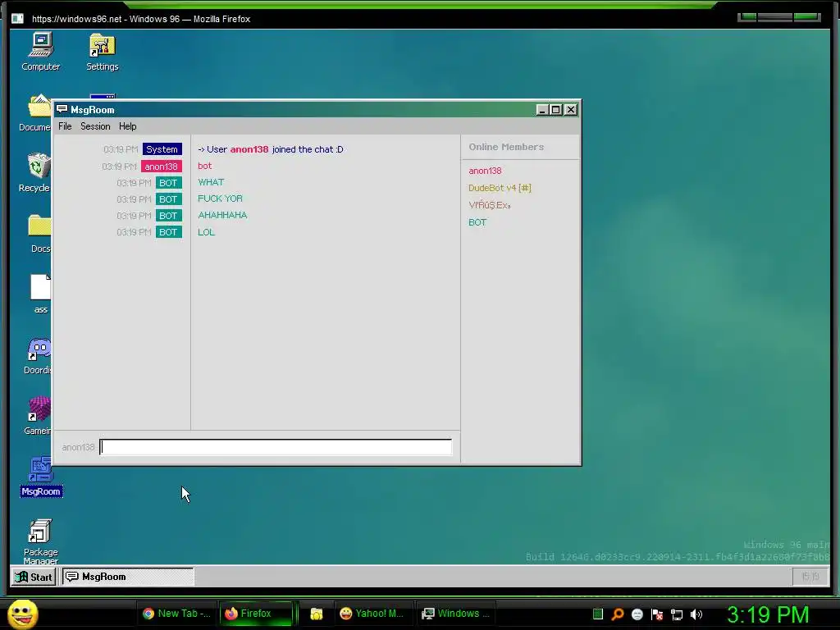
Task: Click the 'LOL' message text
Action: (x=206, y=232)
